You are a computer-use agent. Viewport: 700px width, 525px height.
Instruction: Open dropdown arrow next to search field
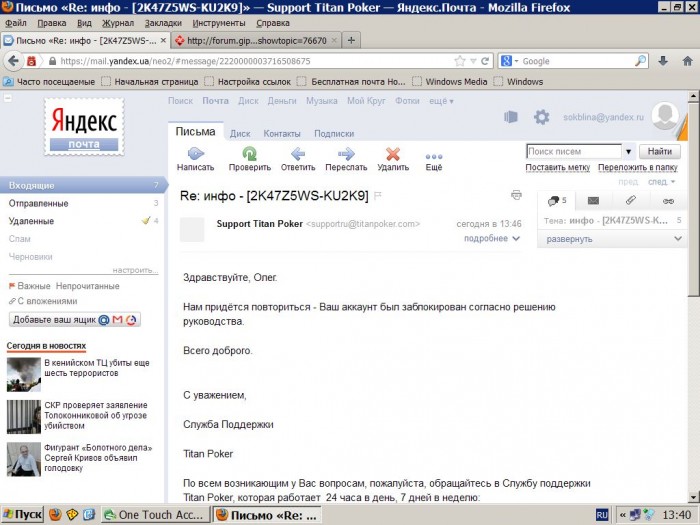(x=628, y=151)
